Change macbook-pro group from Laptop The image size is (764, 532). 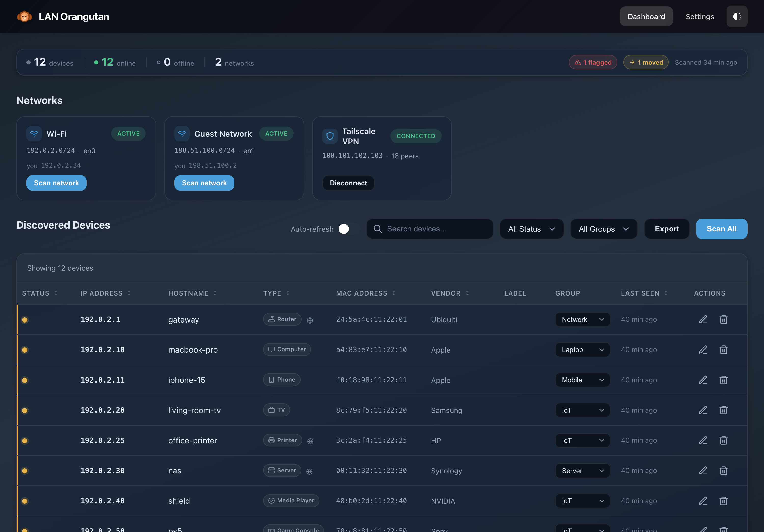tap(582, 350)
